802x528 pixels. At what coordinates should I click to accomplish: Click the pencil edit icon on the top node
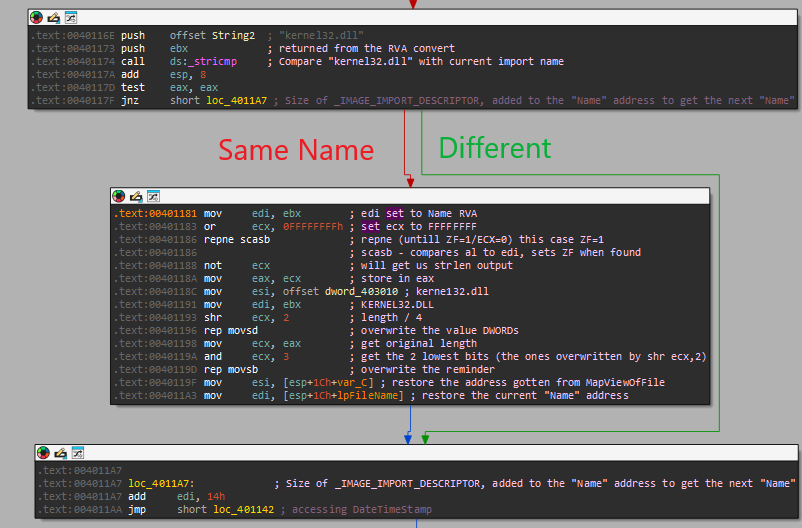(53, 18)
